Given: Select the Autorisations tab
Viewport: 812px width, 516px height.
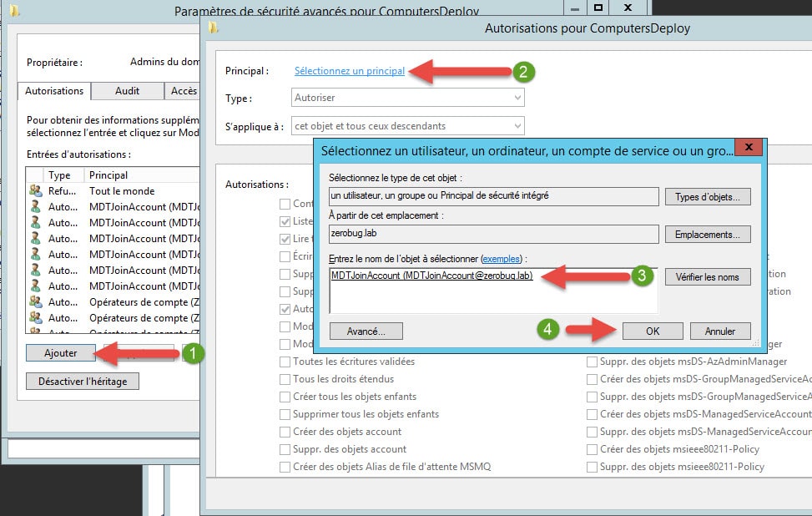Looking at the screenshot, I should pos(54,91).
